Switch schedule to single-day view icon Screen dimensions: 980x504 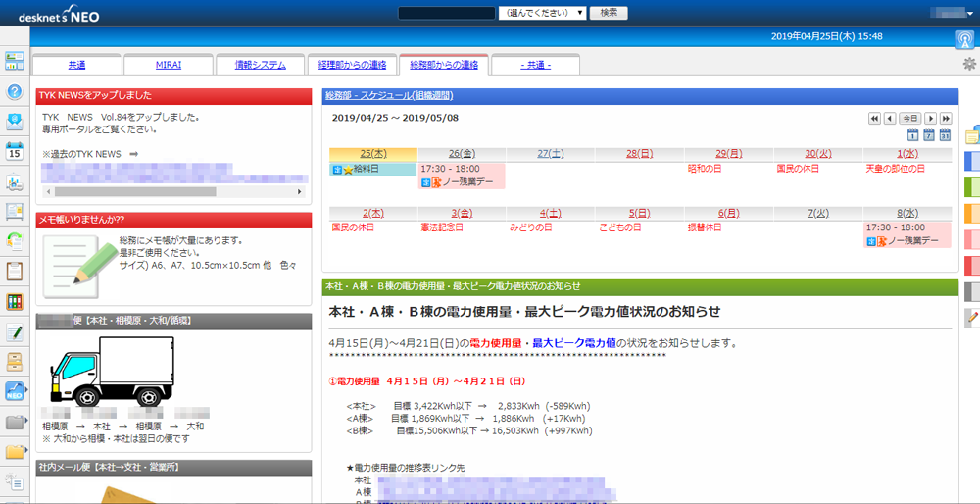click(912, 135)
